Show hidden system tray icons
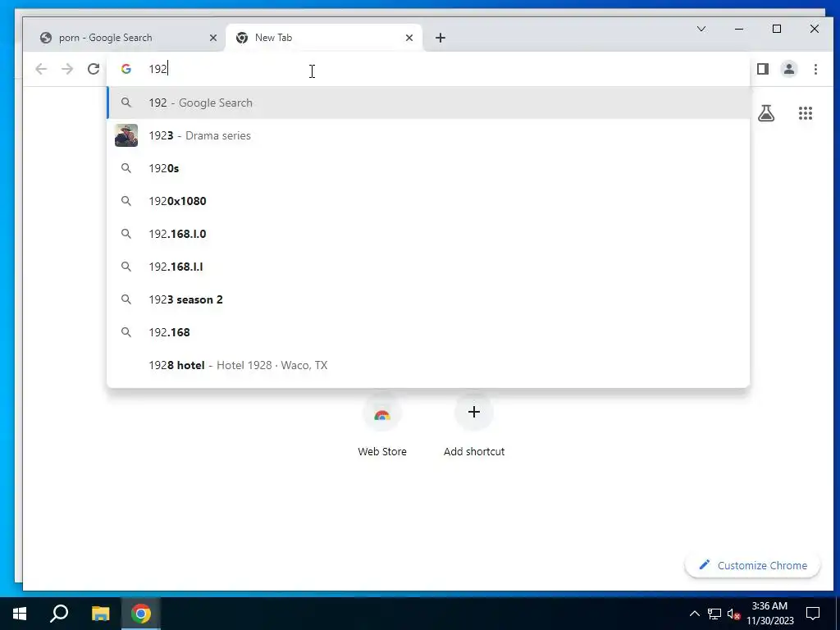Image resolution: width=840 pixels, height=630 pixels. [694, 614]
